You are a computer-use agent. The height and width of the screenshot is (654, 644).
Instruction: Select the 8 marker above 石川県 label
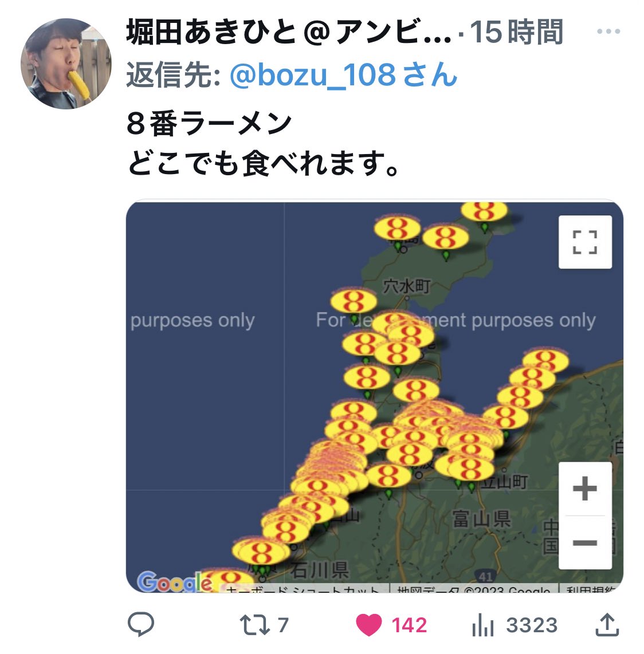(x=261, y=551)
